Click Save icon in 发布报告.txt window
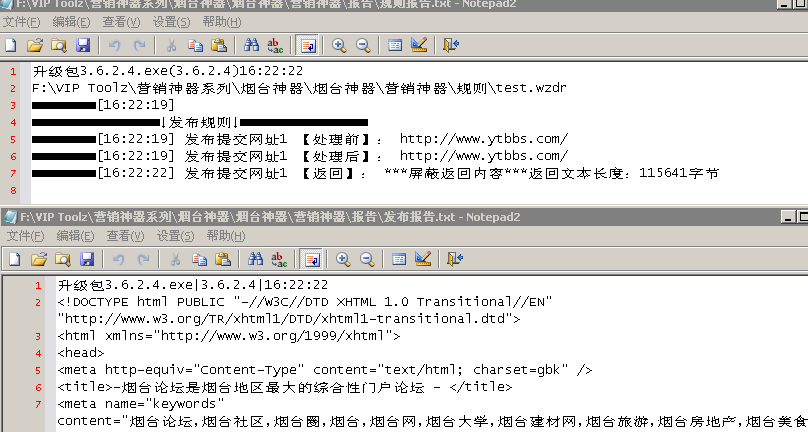 coord(84,259)
